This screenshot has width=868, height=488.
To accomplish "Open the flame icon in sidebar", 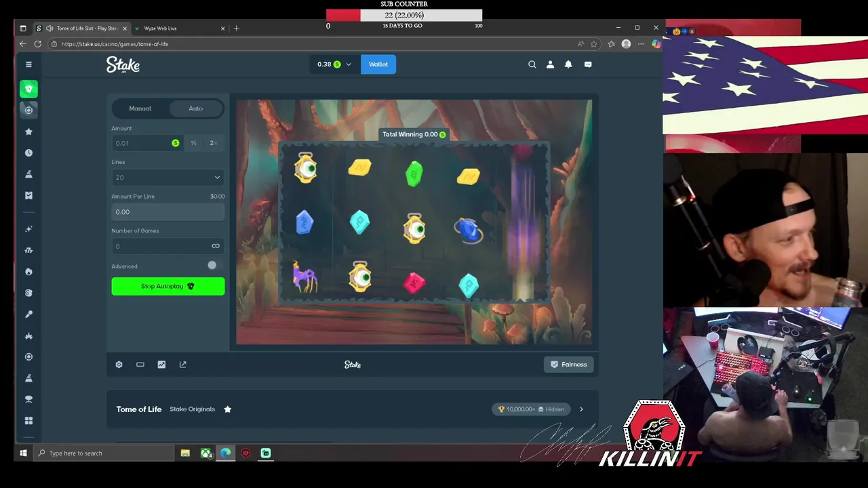I will pos(28,272).
